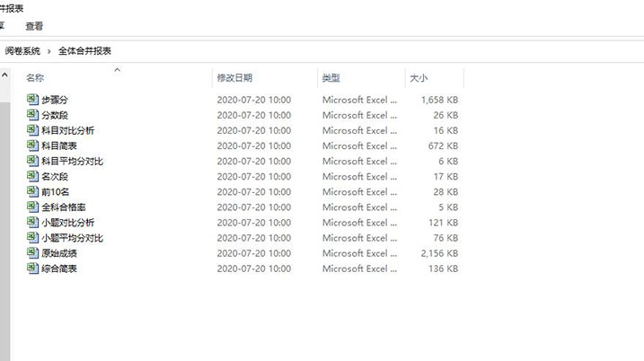
Task: Click the 原始成绩 spreadsheet icon
Action: (33, 253)
